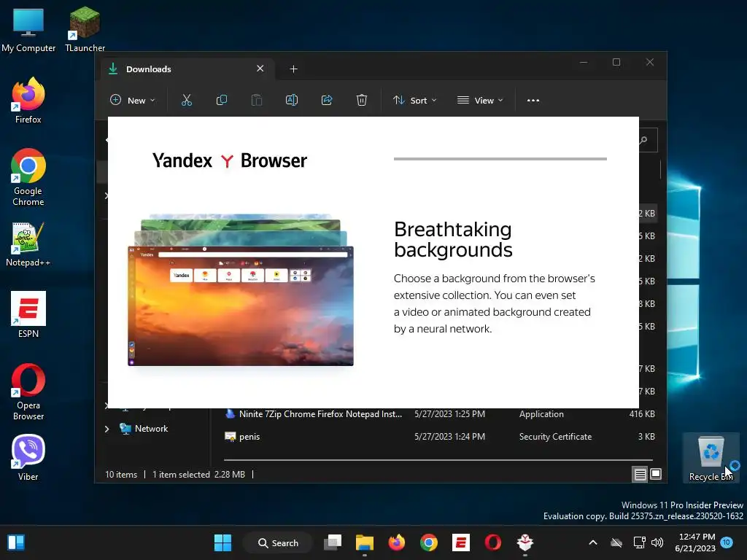Viewport: 747px width, 560px height.
Task: Expand the Network tree node
Action: pyautogui.click(x=107, y=429)
